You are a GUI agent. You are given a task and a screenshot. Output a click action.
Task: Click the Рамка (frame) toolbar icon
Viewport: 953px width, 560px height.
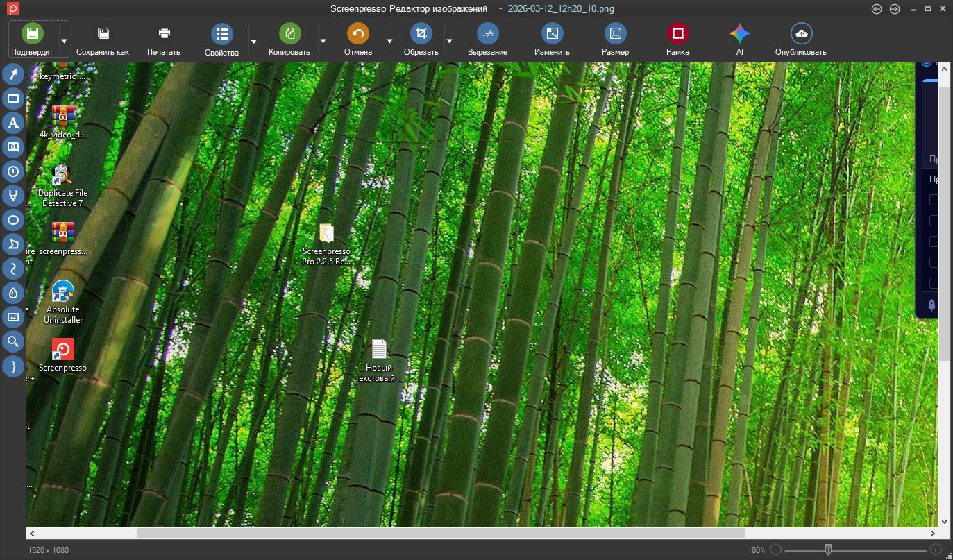[x=677, y=39]
